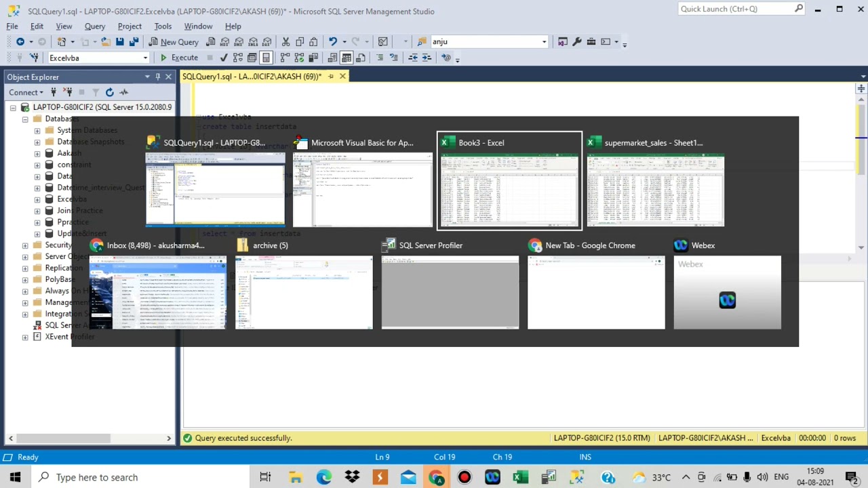
Task: Click the Object Explorer horizontal scrollbar
Action: (x=64, y=439)
